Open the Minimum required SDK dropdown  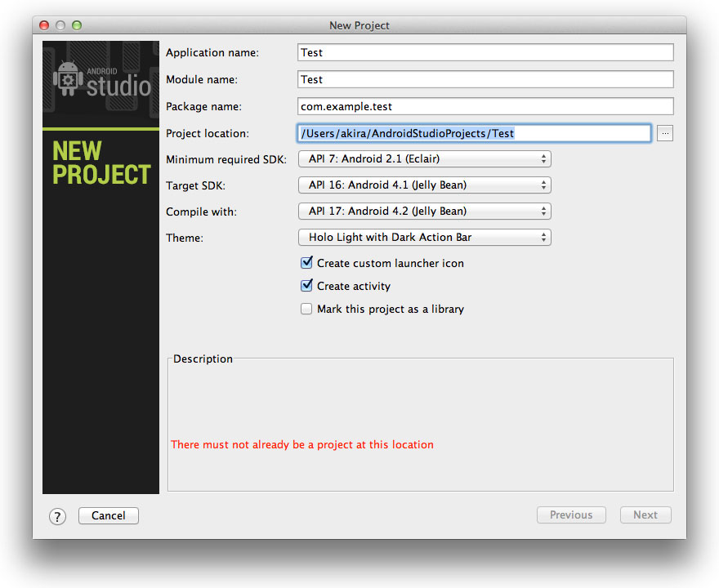425,159
